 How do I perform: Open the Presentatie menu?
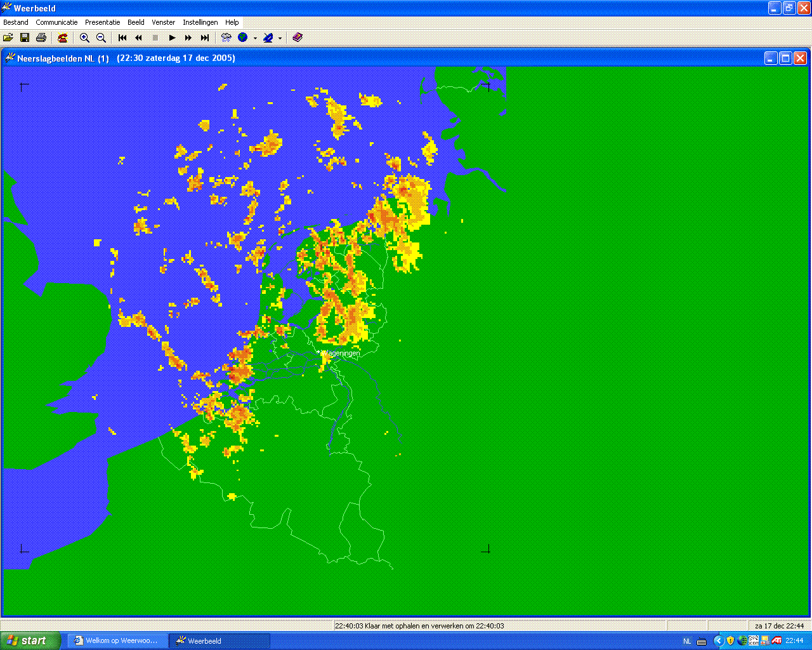click(103, 22)
